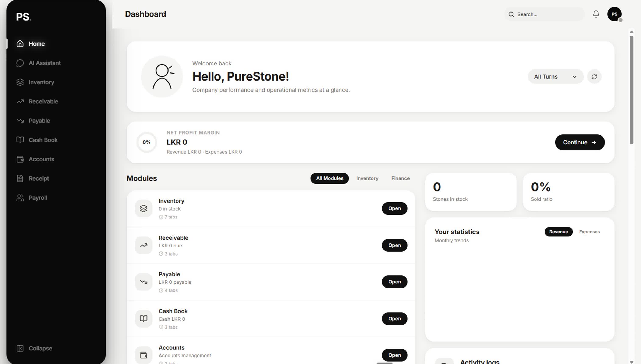This screenshot has width=641, height=364.
Task: Switch to the Finance modules filter
Action: click(400, 178)
